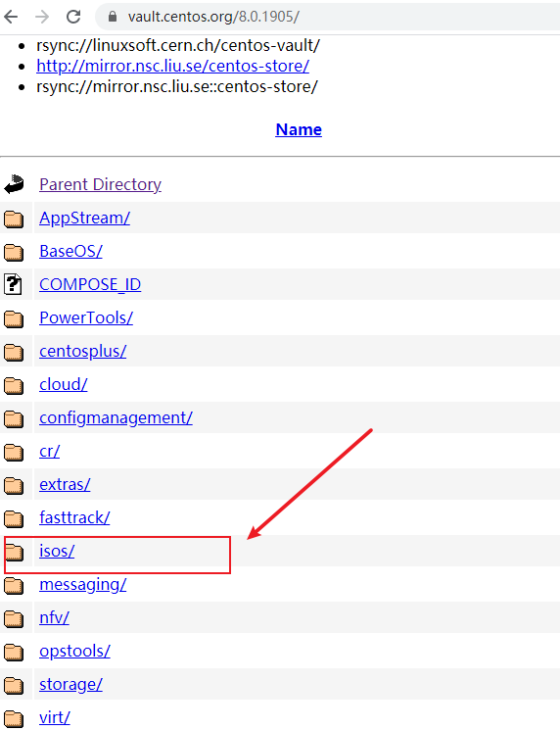Go back with the browser back arrow
The image size is (560, 730).
click(11, 17)
